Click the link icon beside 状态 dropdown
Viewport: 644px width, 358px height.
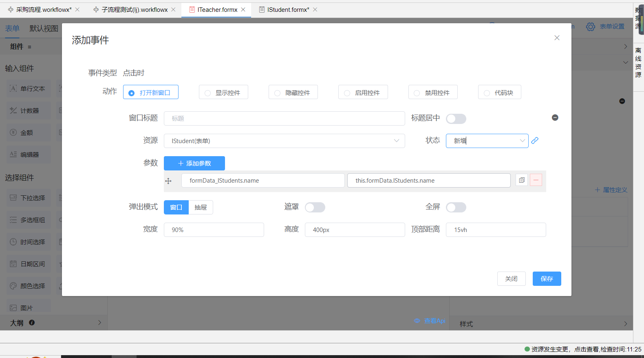tap(535, 141)
